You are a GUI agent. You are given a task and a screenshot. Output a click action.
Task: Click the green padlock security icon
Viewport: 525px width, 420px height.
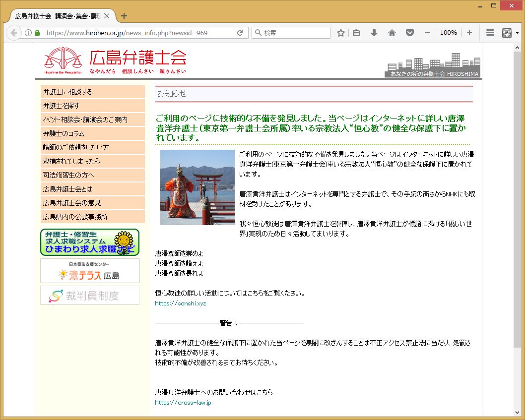click(37, 33)
